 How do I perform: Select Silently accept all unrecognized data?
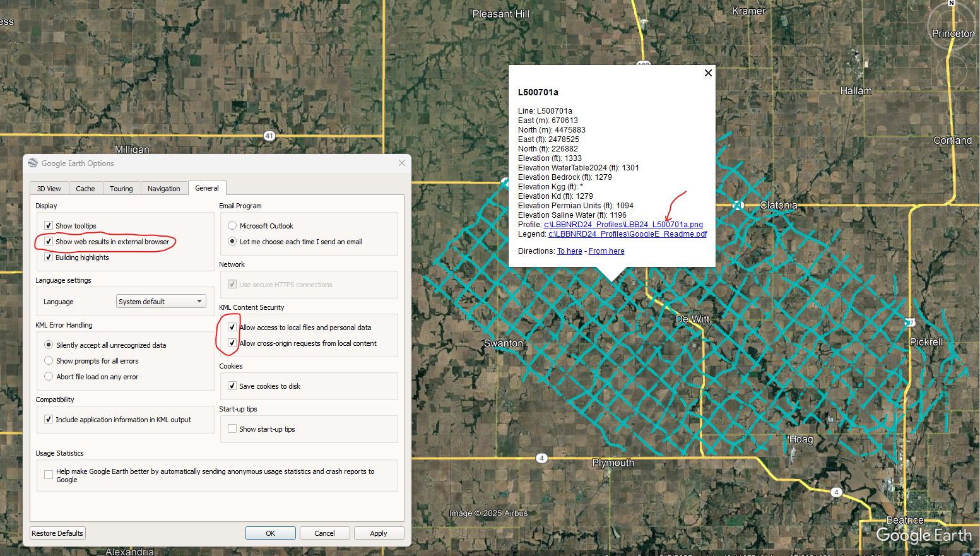point(49,345)
